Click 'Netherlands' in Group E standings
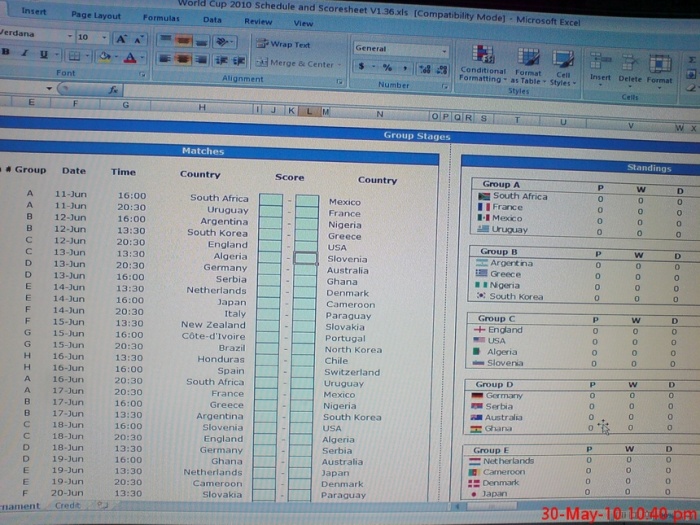This screenshot has height=525, width=700. point(508,461)
